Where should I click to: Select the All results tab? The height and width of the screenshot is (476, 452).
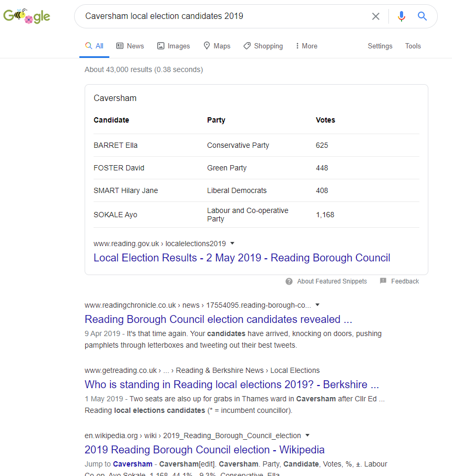coord(95,46)
